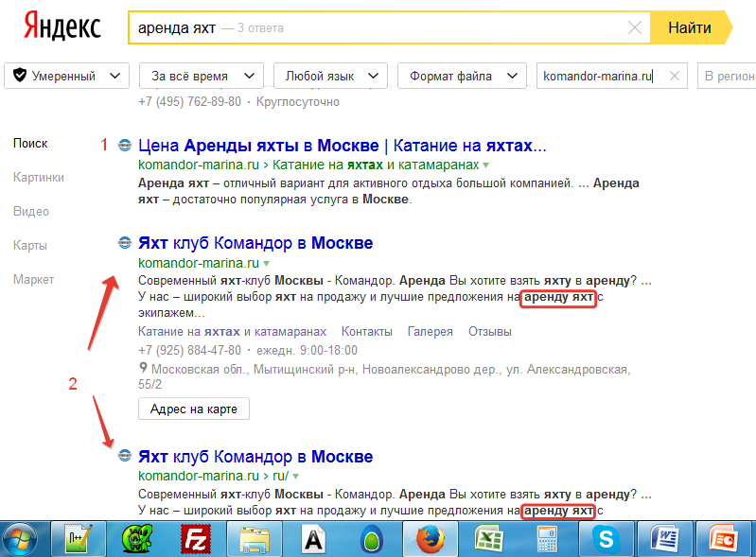
Task: Expand arrow after ru/ breadcrumb
Action: point(295,477)
